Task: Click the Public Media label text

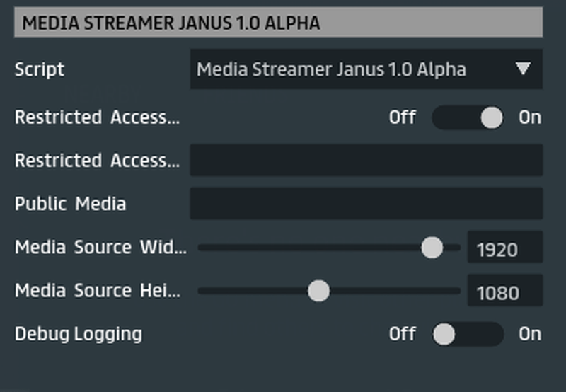Action: coord(70,204)
